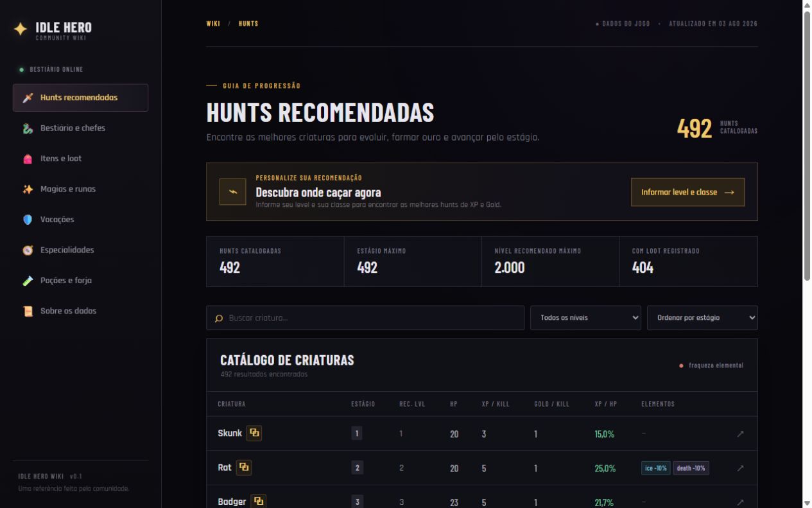This screenshot has width=812, height=508.
Task: Open Poções e forja page
Action: point(80,281)
